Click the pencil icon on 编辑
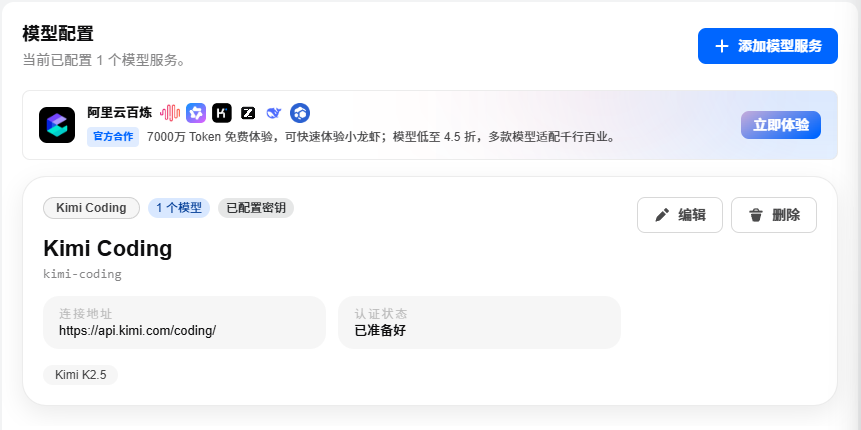Screen dimensions: 861x430 point(662,215)
